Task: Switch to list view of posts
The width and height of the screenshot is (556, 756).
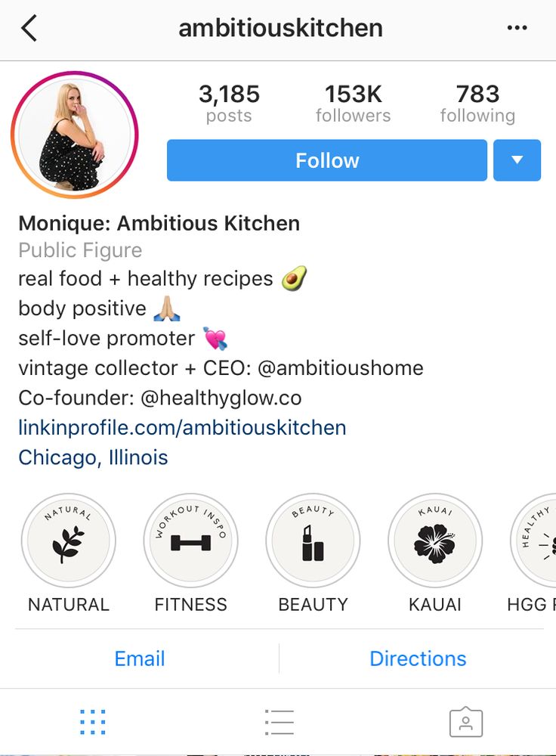Action: click(x=279, y=722)
